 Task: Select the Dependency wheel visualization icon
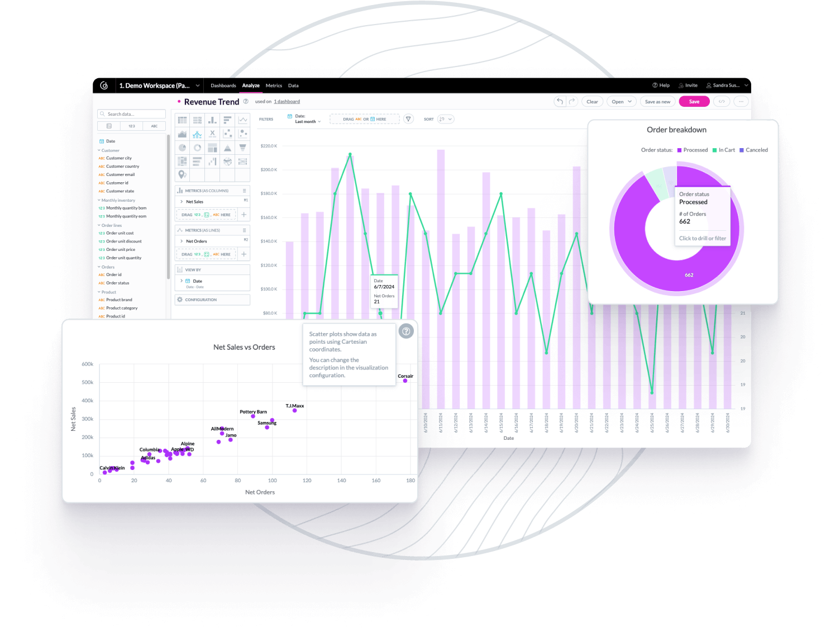[227, 162]
